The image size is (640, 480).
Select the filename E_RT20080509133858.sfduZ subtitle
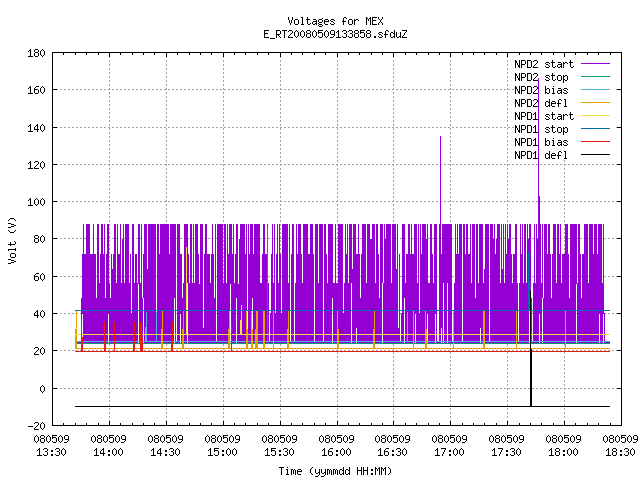coord(335,34)
